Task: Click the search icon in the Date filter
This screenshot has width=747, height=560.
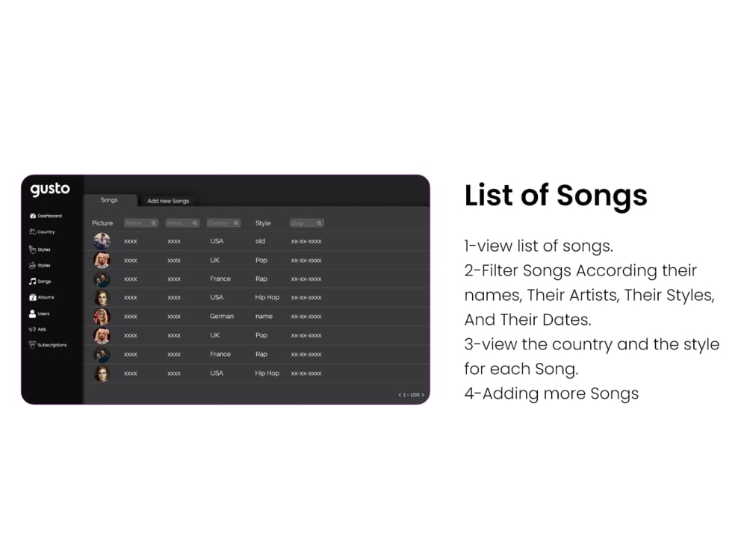Action: pos(318,223)
